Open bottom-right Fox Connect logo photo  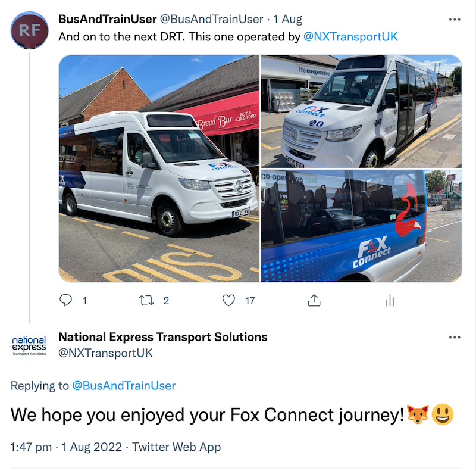pyautogui.click(x=361, y=226)
